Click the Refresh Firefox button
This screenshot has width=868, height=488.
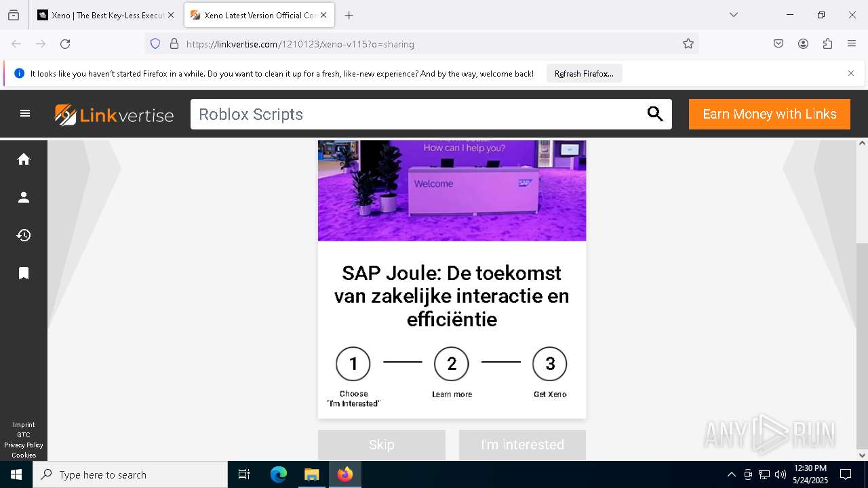pyautogui.click(x=584, y=74)
